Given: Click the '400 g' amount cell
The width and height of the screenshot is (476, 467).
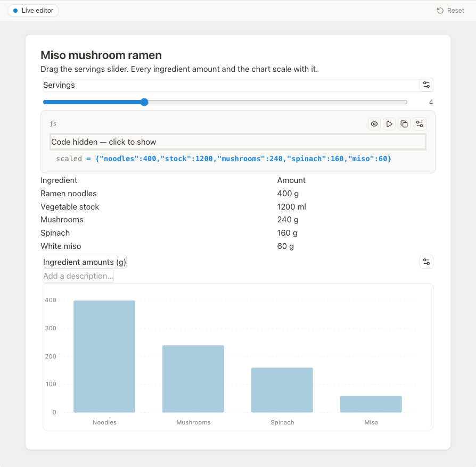Looking at the screenshot, I should pyautogui.click(x=288, y=194).
